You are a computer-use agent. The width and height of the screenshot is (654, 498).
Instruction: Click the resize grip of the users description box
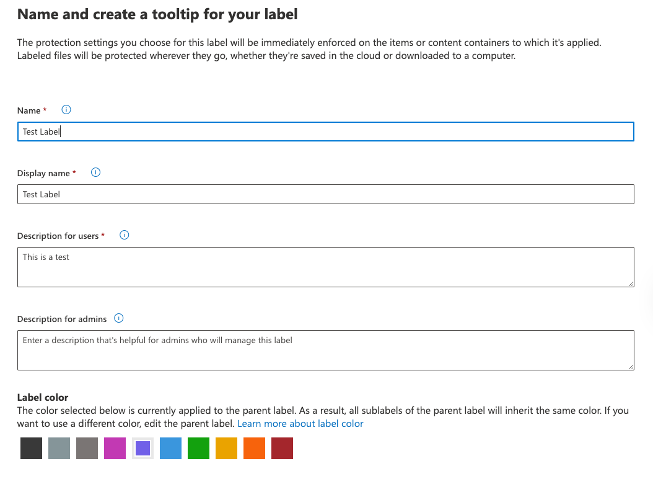(x=631, y=284)
